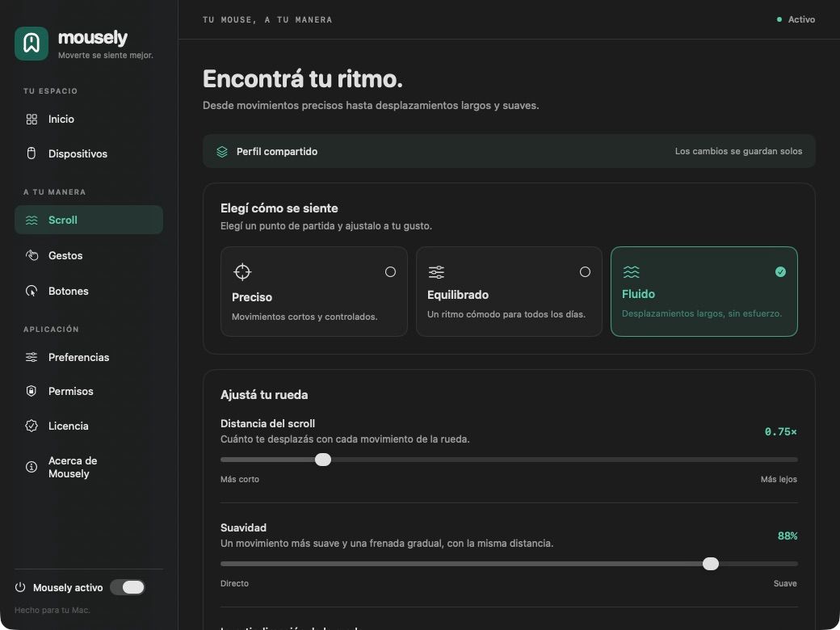Click the Acerca de Mousely info icon

point(31,467)
